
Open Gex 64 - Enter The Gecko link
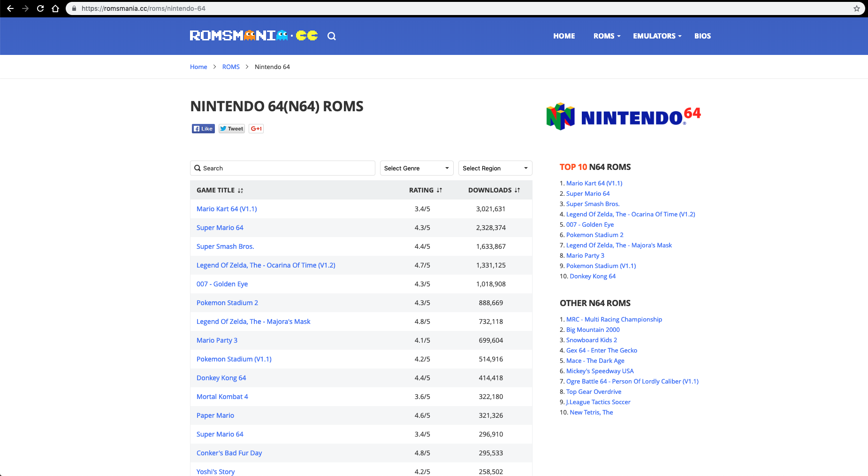click(x=602, y=350)
